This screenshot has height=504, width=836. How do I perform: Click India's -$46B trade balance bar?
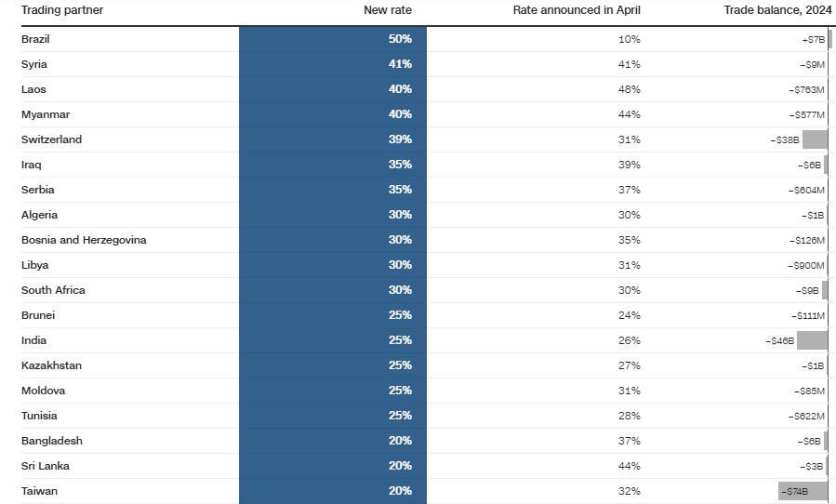click(812, 340)
